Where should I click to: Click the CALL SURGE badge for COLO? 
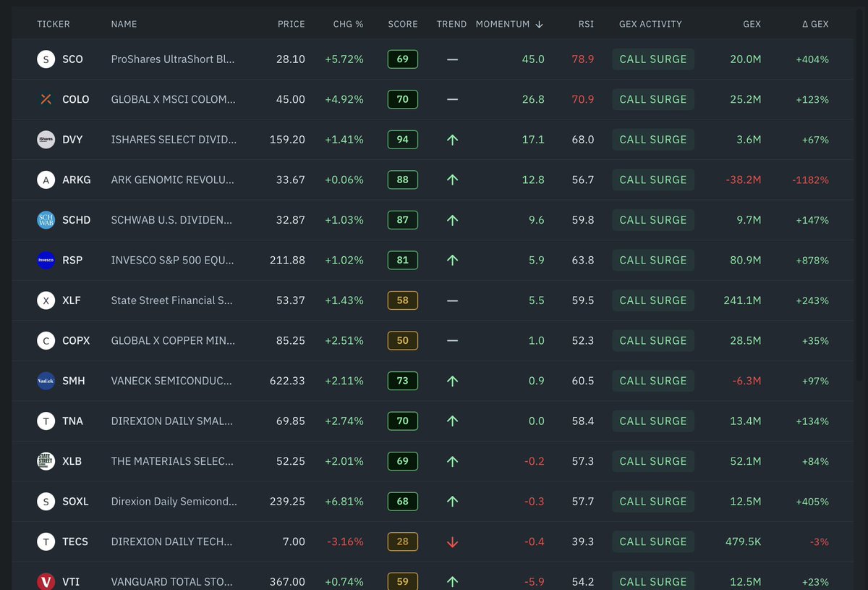point(653,99)
